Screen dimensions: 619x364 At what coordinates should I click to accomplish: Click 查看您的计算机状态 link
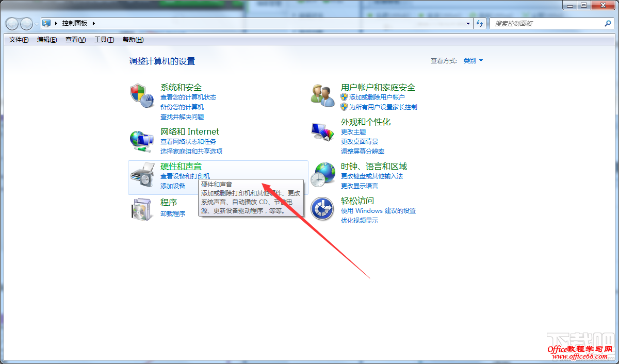coord(188,97)
